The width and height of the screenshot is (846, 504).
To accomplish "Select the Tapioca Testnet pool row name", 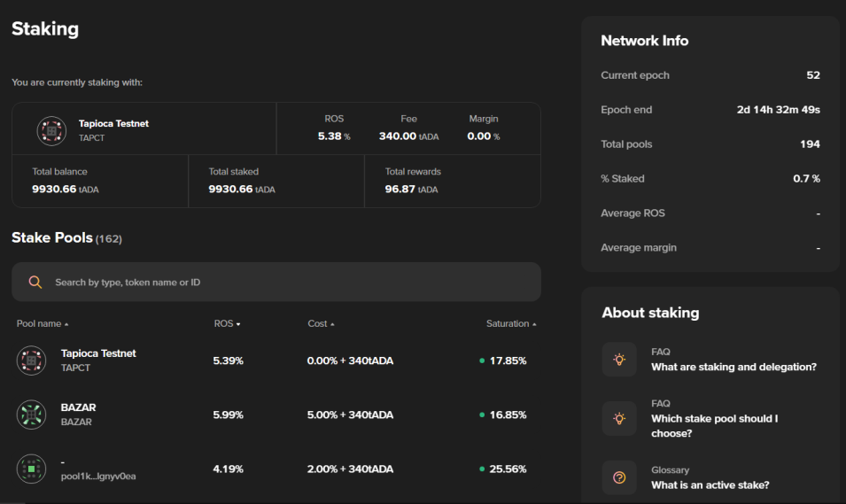I will [x=98, y=353].
